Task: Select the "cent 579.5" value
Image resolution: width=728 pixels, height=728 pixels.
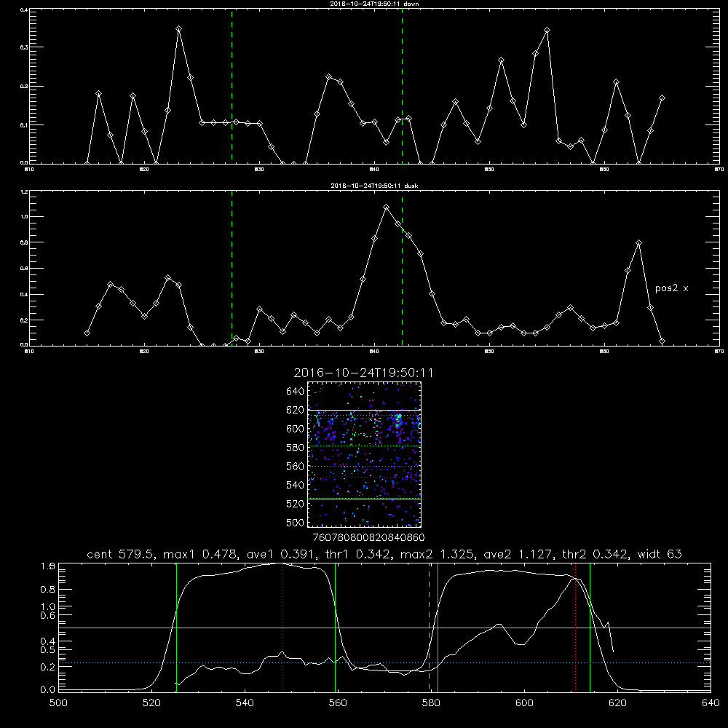Action: coord(119,554)
